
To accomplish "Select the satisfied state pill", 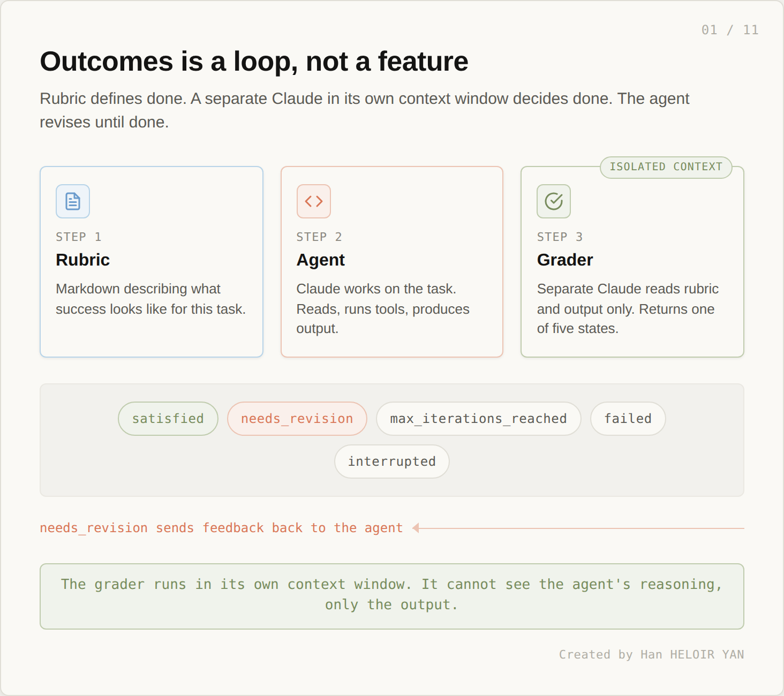I will tap(168, 419).
